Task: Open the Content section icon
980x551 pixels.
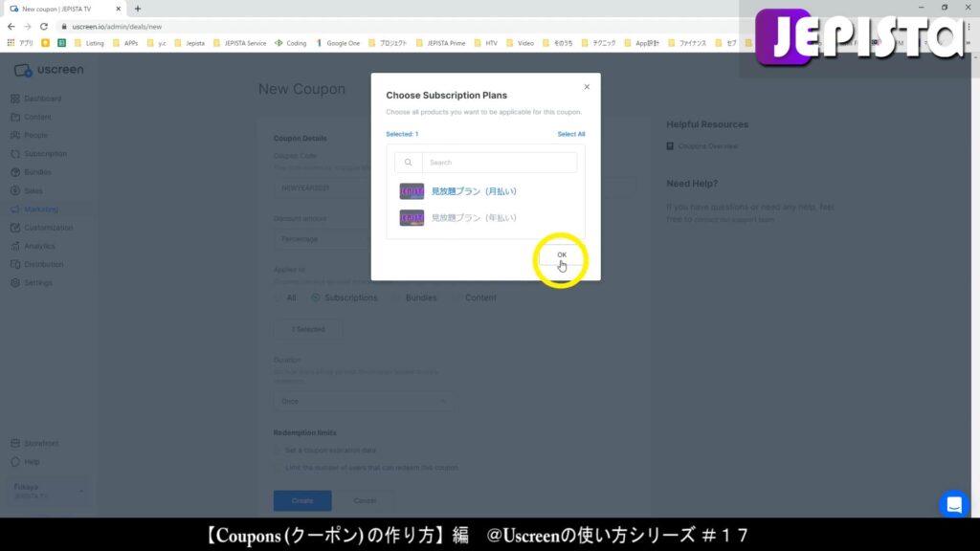Action: [15, 117]
